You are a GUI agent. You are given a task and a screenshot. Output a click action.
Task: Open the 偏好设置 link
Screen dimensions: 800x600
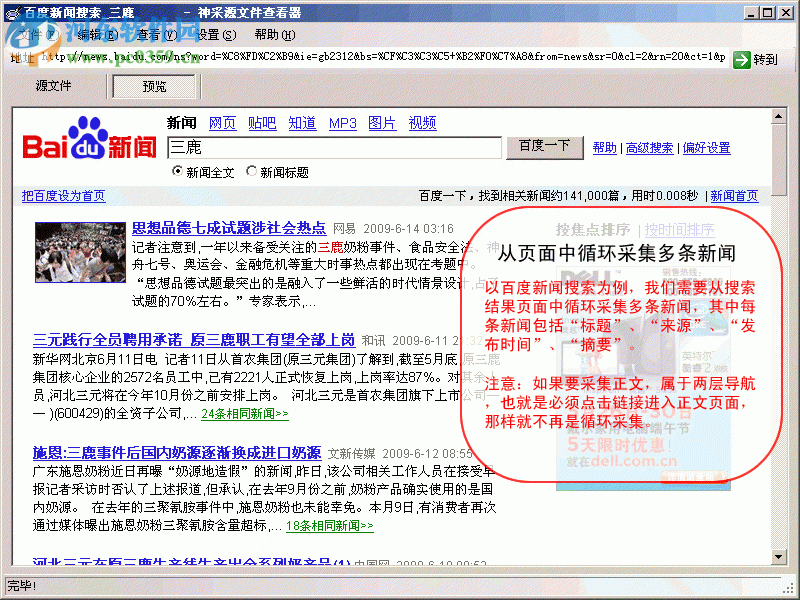707,148
